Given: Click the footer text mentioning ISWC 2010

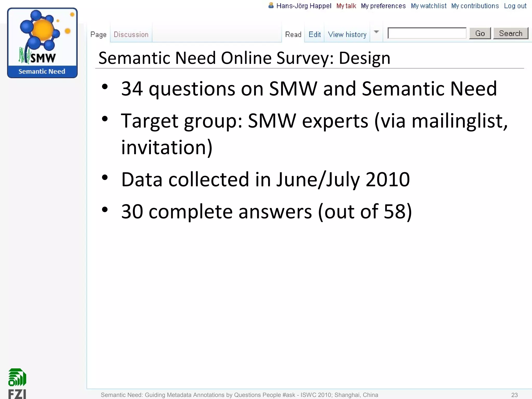Looking at the screenshot, I should point(239,395).
